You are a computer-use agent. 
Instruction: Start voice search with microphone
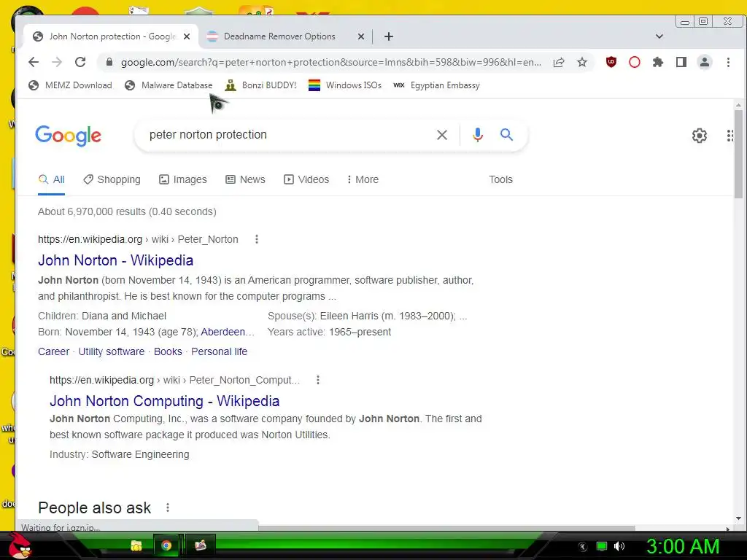click(x=478, y=135)
